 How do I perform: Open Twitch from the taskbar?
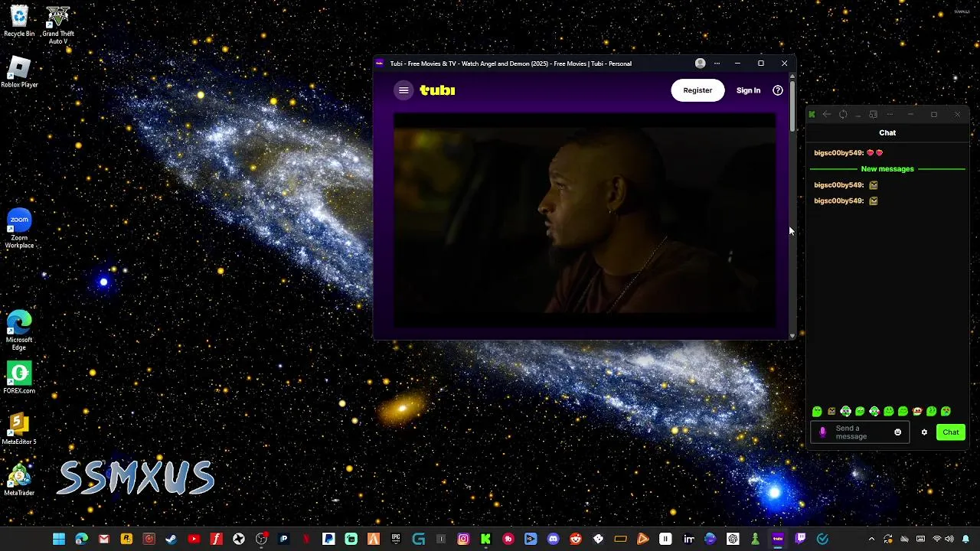pos(800,540)
